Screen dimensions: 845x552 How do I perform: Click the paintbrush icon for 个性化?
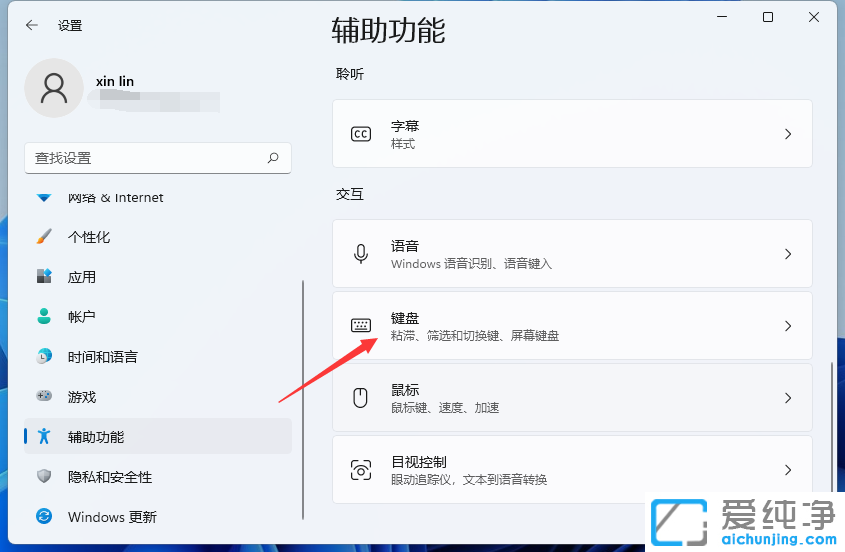click(44, 237)
